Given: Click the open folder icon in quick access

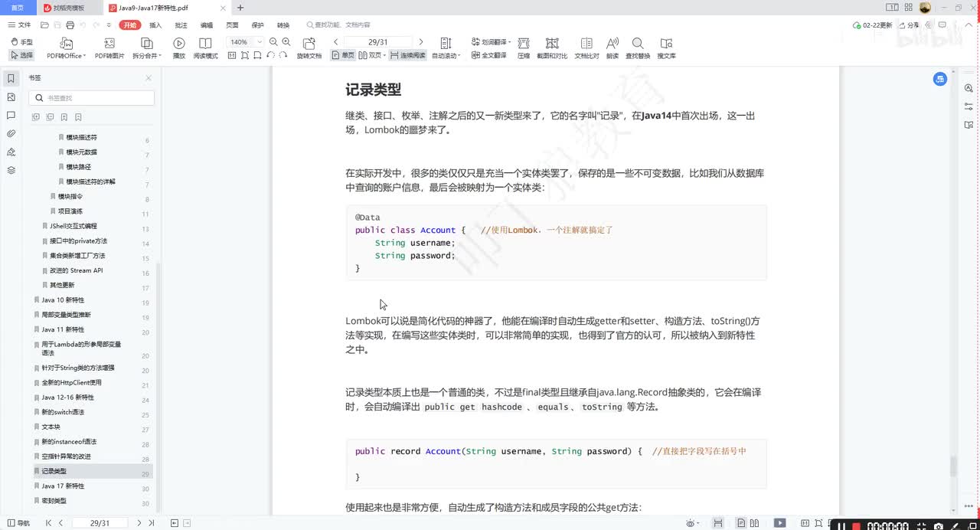Looking at the screenshot, I should pos(45,25).
